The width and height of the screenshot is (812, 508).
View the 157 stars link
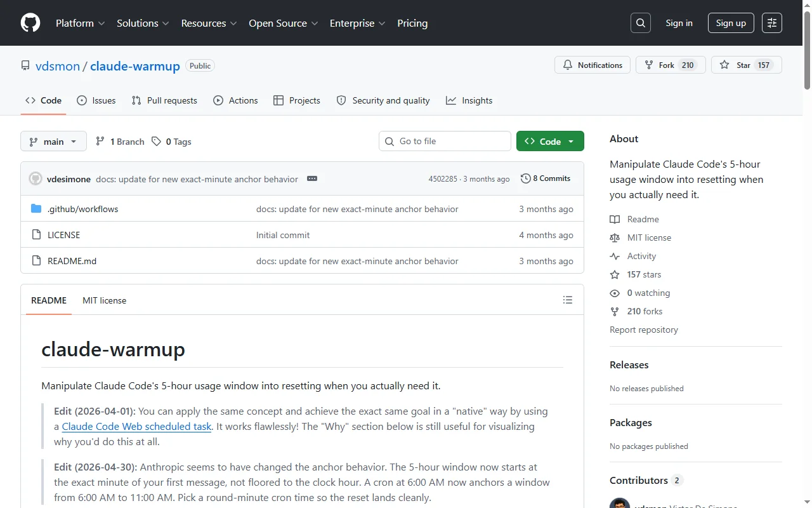[636, 274]
